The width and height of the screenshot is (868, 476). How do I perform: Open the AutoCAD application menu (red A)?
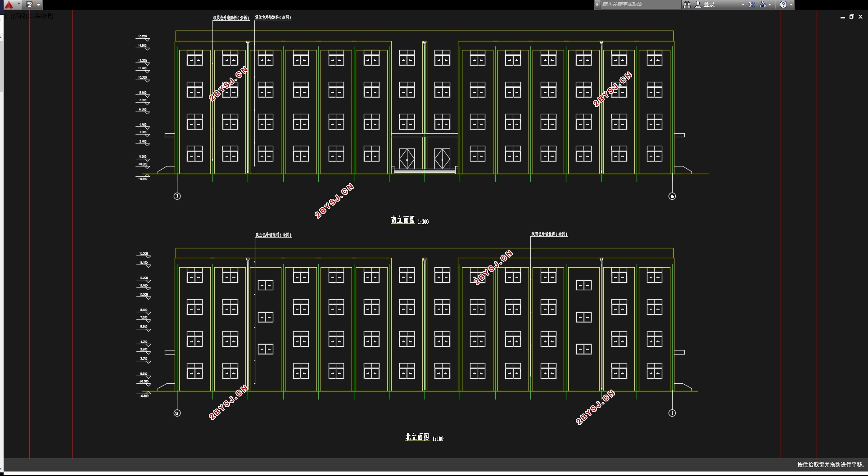[9, 4]
